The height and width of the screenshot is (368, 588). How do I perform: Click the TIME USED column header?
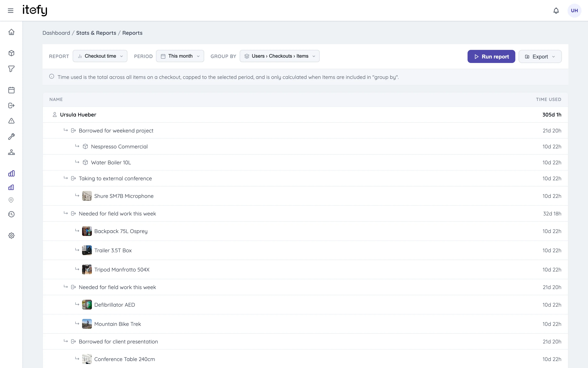click(x=548, y=99)
